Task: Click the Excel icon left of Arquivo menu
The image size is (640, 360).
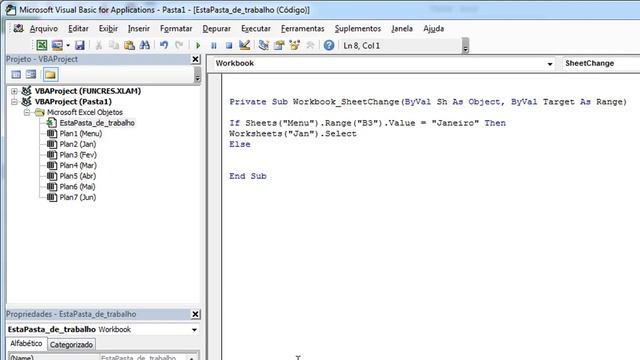Action: click(x=18, y=29)
